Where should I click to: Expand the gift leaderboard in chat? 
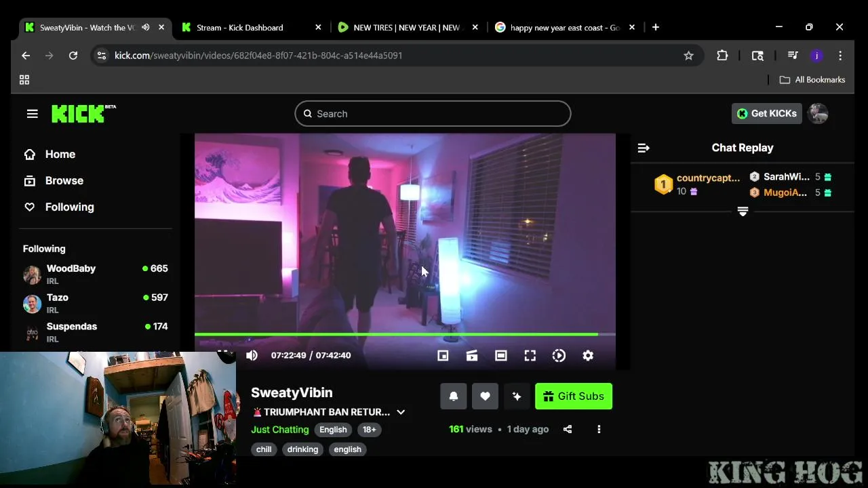pyautogui.click(x=743, y=211)
